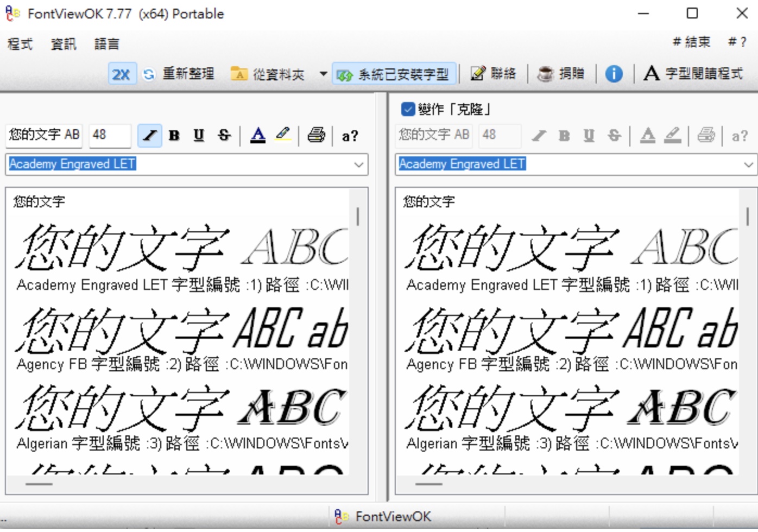Image resolution: width=758 pixels, height=532 pixels.
Task: Click the underline icon in right panel
Action: click(x=589, y=135)
